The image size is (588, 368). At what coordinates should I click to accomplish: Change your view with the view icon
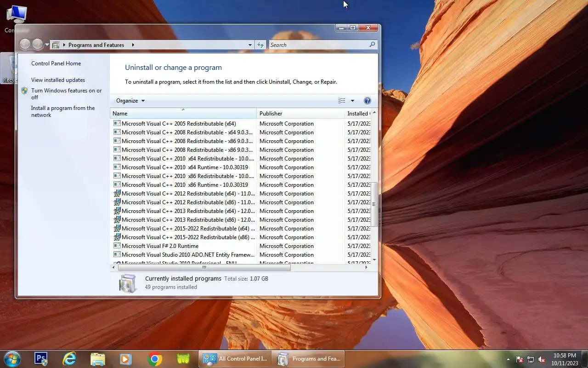(341, 101)
